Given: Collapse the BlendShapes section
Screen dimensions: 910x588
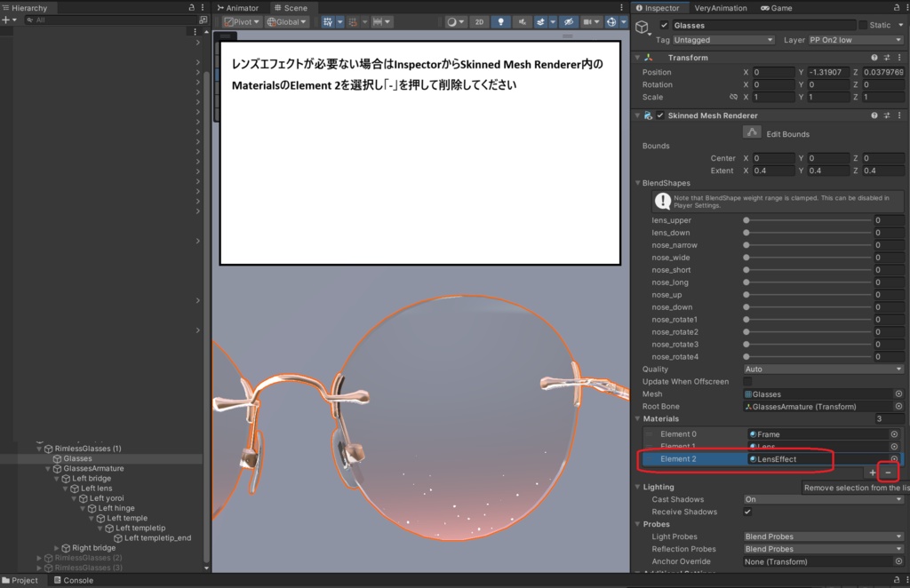Looking at the screenshot, I should click(637, 183).
